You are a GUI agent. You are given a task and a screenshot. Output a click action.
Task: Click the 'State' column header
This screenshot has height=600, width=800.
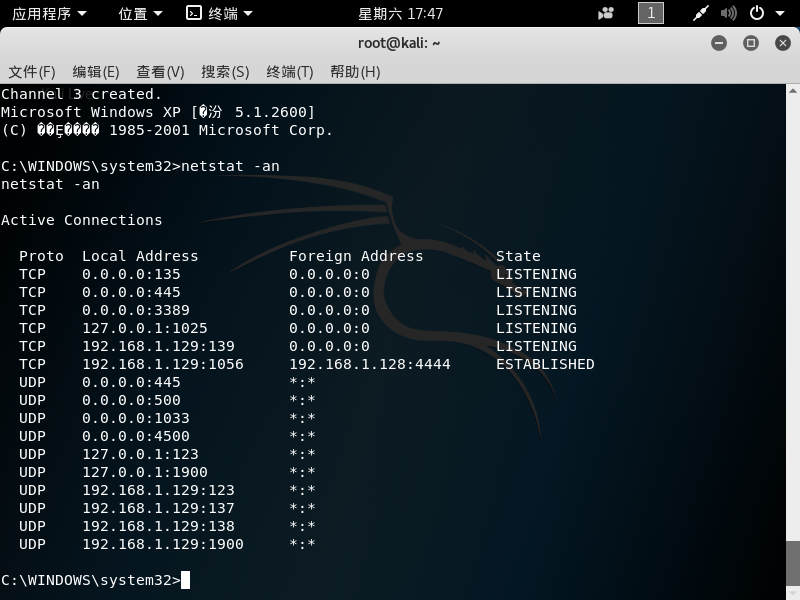(518, 256)
